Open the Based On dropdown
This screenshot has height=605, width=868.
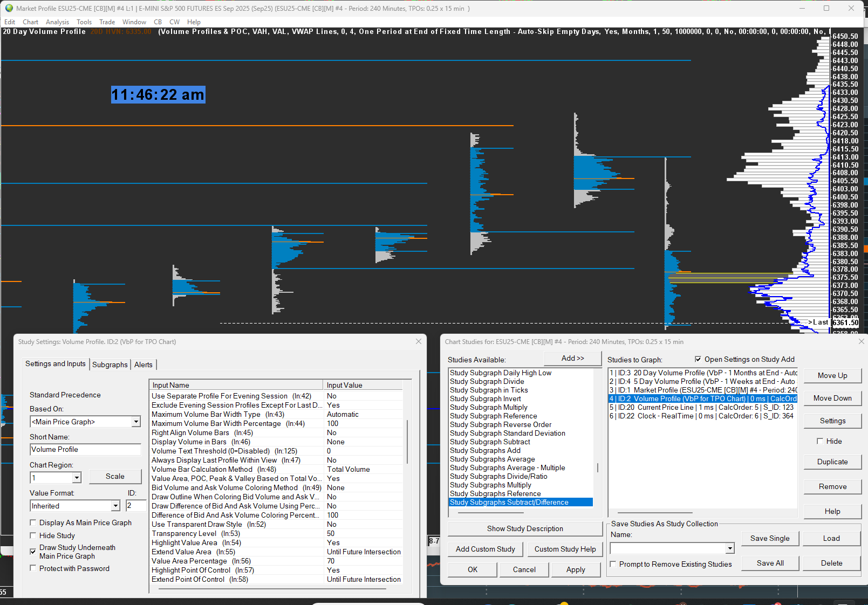[x=136, y=422]
